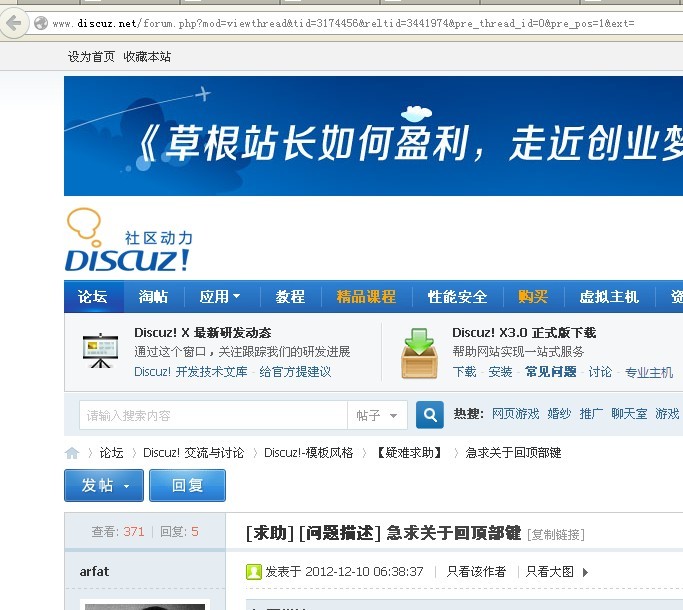683x610 pixels.
Task: Click arfat's avatar thumbnail
Action: (145, 606)
